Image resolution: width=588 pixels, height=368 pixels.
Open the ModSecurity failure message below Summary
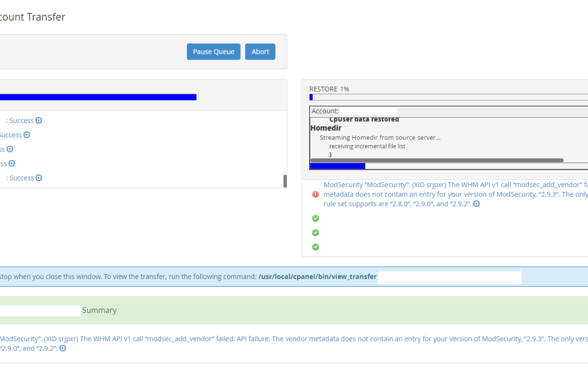[x=294, y=343]
